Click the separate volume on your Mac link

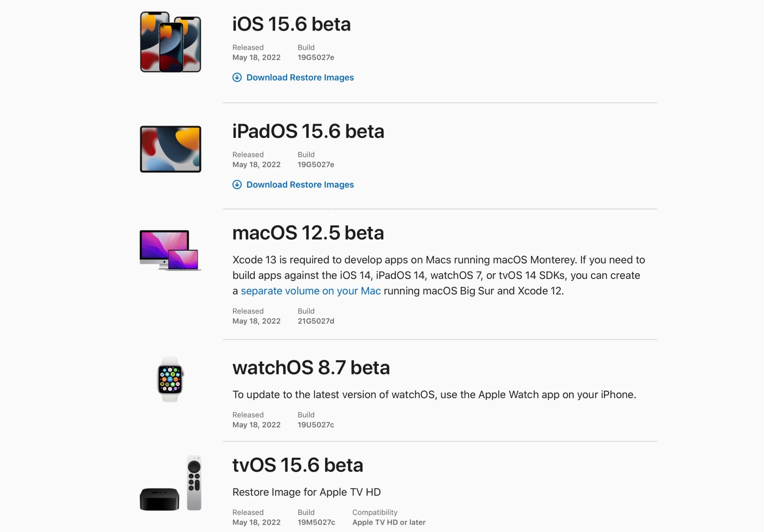point(311,291)
